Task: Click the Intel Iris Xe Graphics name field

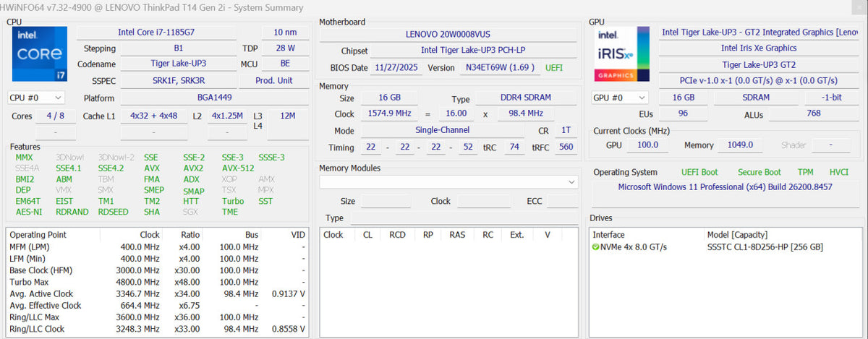Action: pyautogui.click(x=758, y=48)
